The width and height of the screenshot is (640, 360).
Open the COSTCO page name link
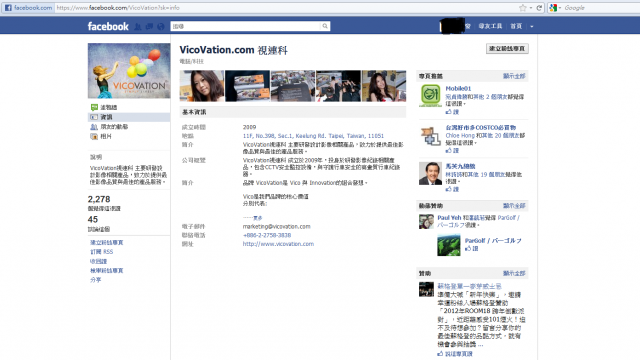[x=480, y=127]
